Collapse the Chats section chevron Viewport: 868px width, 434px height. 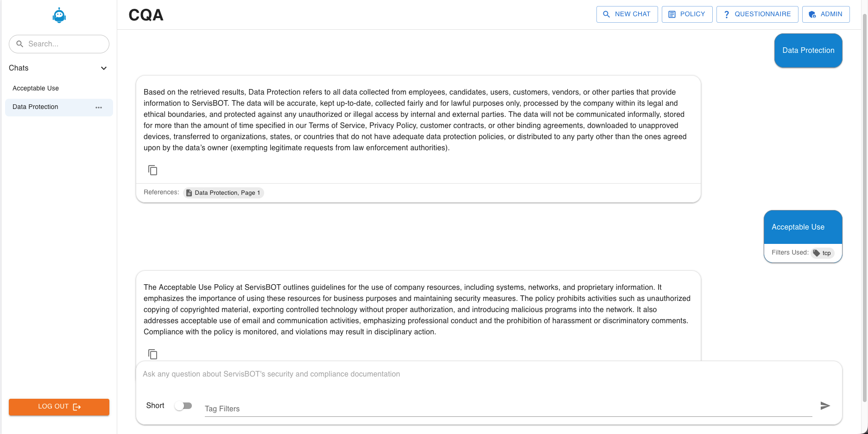click(104, 68)
